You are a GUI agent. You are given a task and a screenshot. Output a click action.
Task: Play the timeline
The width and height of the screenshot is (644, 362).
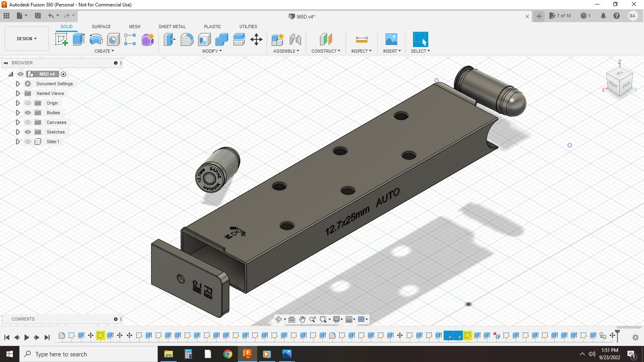tap(27, 337)
